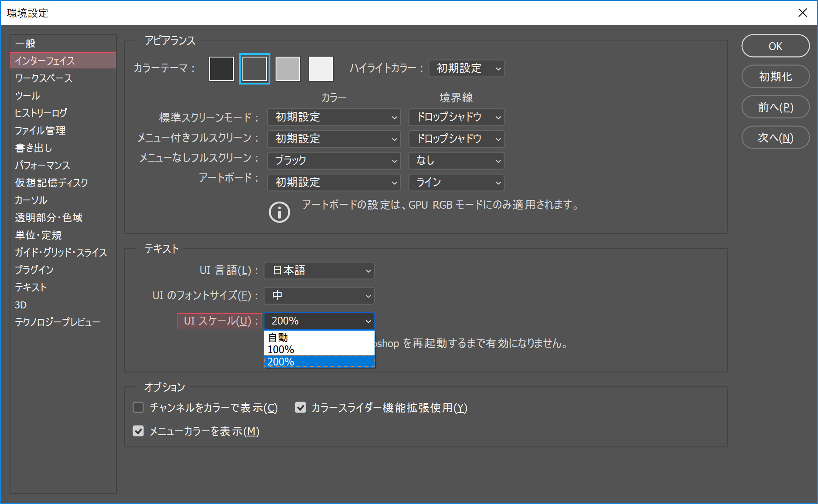Open UI のフォントサイズ dropdown

(x=319, y=296)
